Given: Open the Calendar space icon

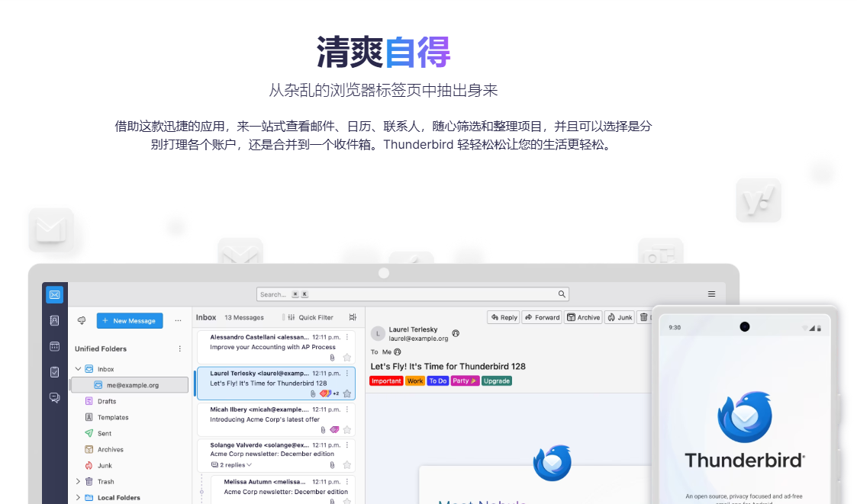Looking at the screenshot, I should click(x=55, y=346).
